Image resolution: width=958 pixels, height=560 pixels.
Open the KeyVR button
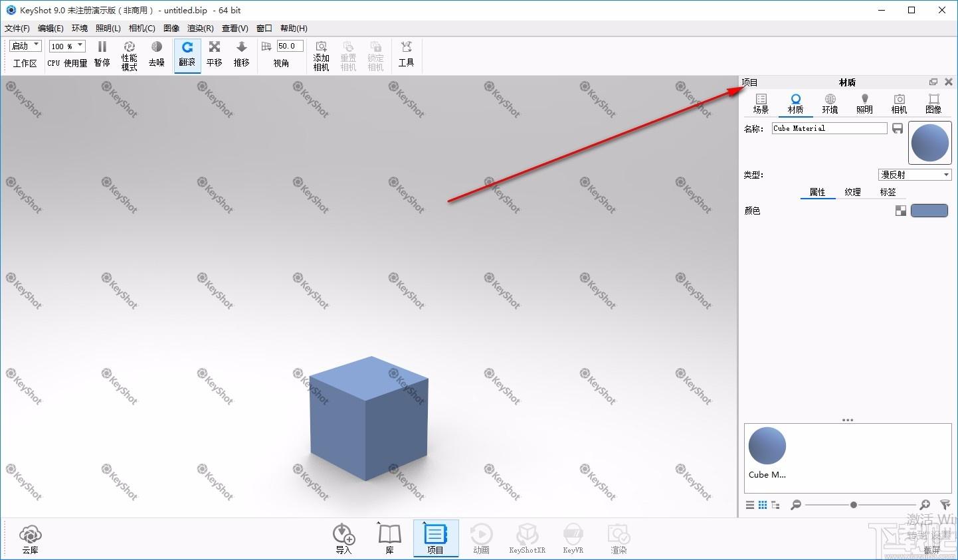tap(573, 539)
